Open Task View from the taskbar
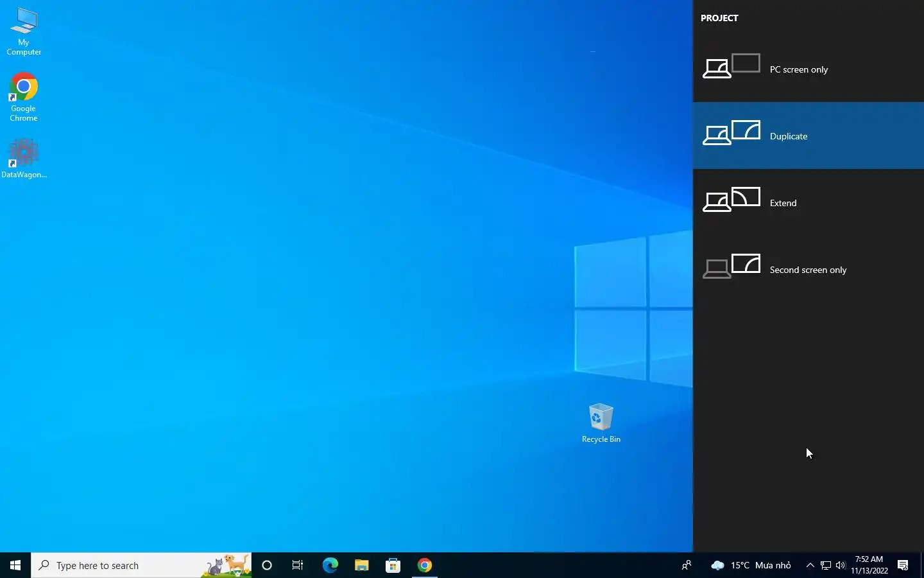This screenshot has width=924, height=578. click(x=298, y=565)
